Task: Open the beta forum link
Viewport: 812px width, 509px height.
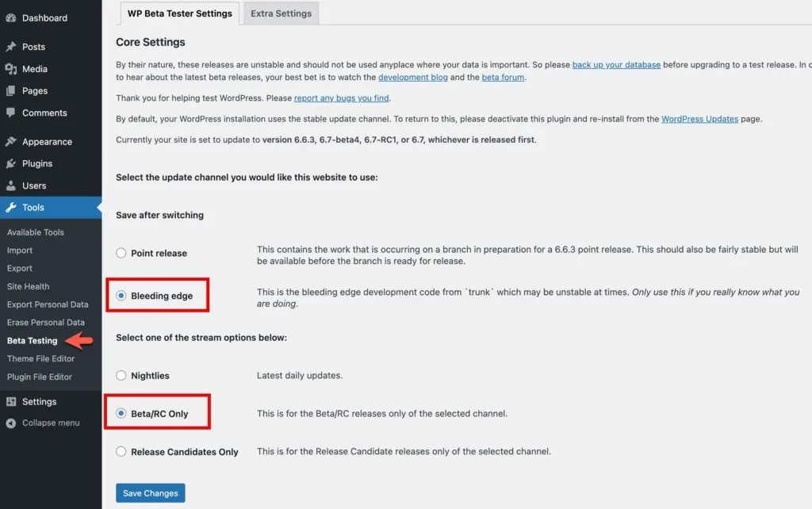Action: coord(503,77)
